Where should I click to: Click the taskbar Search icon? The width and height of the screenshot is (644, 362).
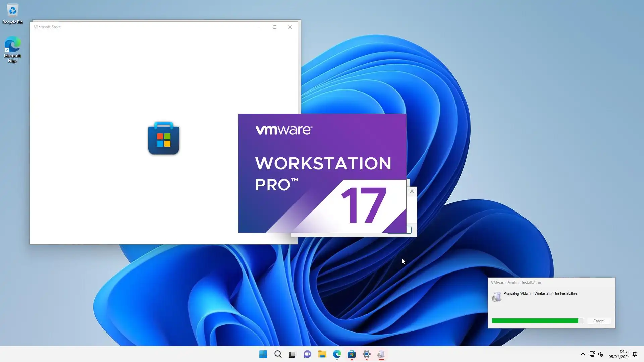pos(278,354)
